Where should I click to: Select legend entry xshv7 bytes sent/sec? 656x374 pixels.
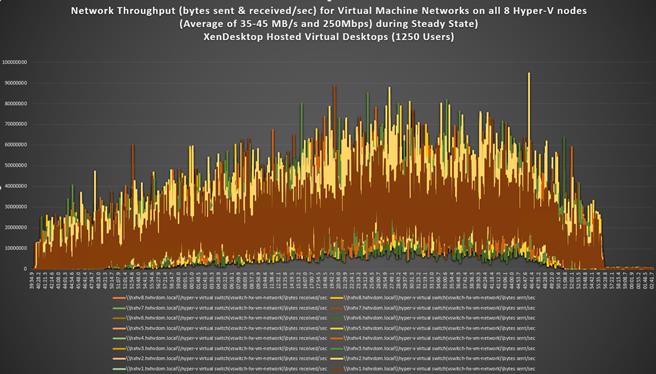tap(433, 308)
